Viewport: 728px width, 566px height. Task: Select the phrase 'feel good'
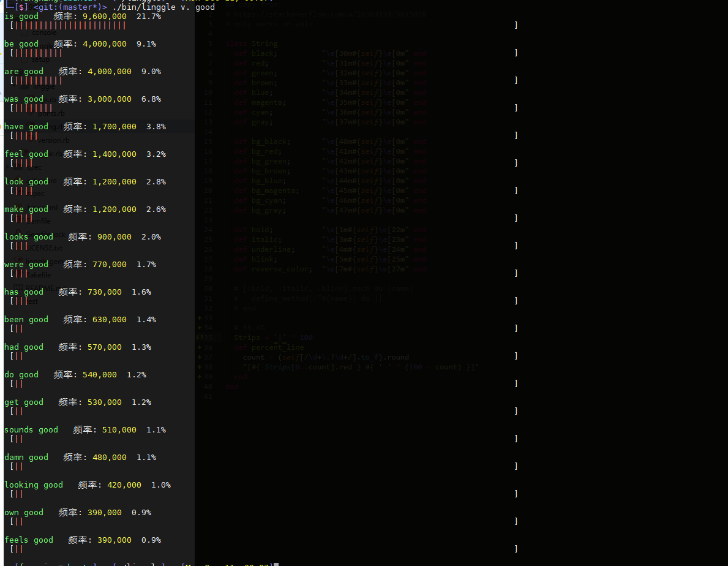26,154
